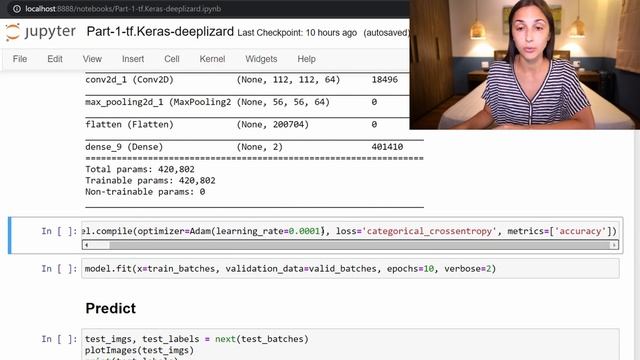This screenshot has width=640, height=360.
Task: Click the 401410 param count value
Action: pyautogui.click(x=387, y=147)
